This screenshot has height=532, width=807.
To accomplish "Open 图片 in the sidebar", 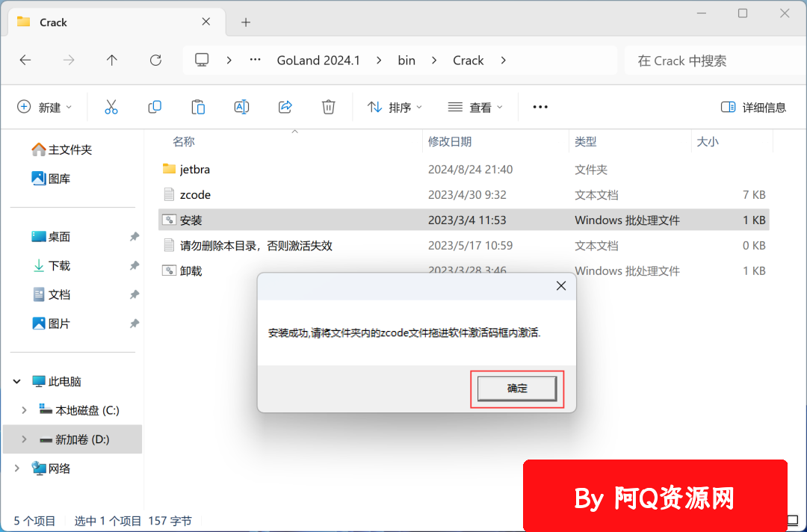I will pyautogui.click(x=51, y=324).
